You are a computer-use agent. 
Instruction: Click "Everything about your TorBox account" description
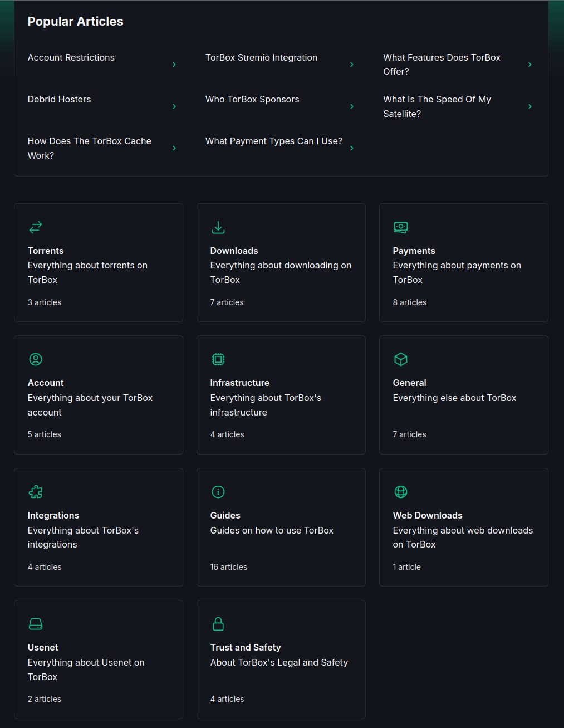(90, 405)
